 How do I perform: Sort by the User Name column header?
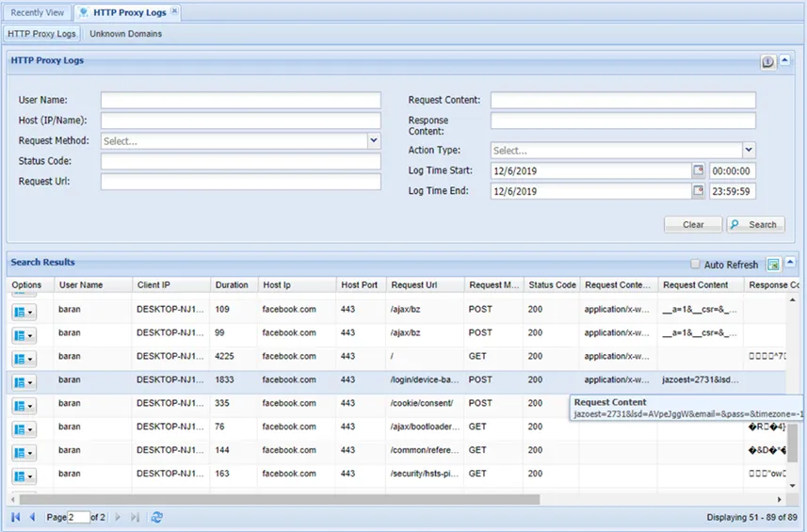(92, 285)
